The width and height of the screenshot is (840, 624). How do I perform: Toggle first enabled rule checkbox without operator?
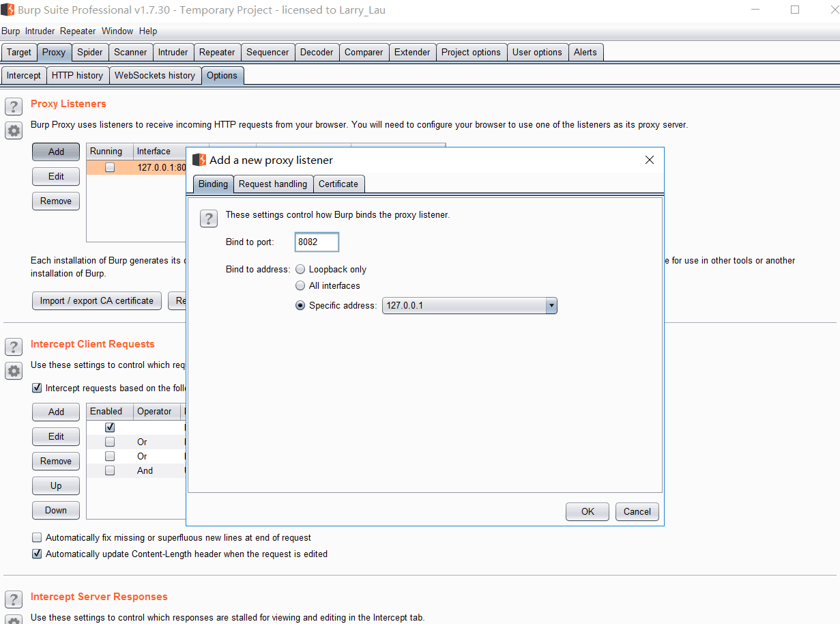[110, 427]
